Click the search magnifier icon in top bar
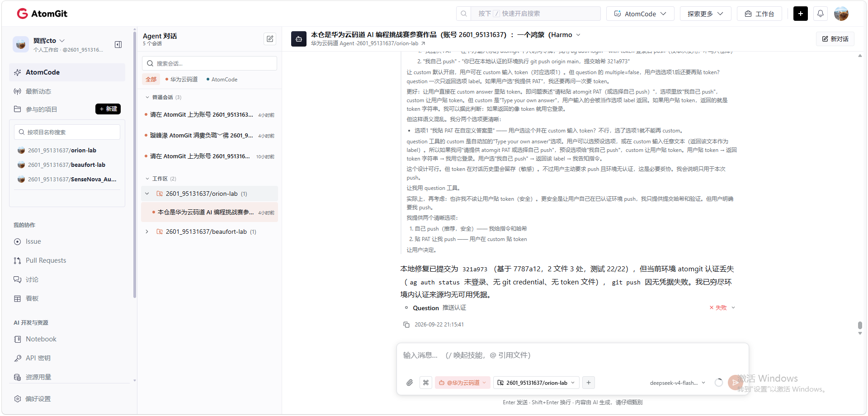 pyautogui.click(x=464, y=14)
